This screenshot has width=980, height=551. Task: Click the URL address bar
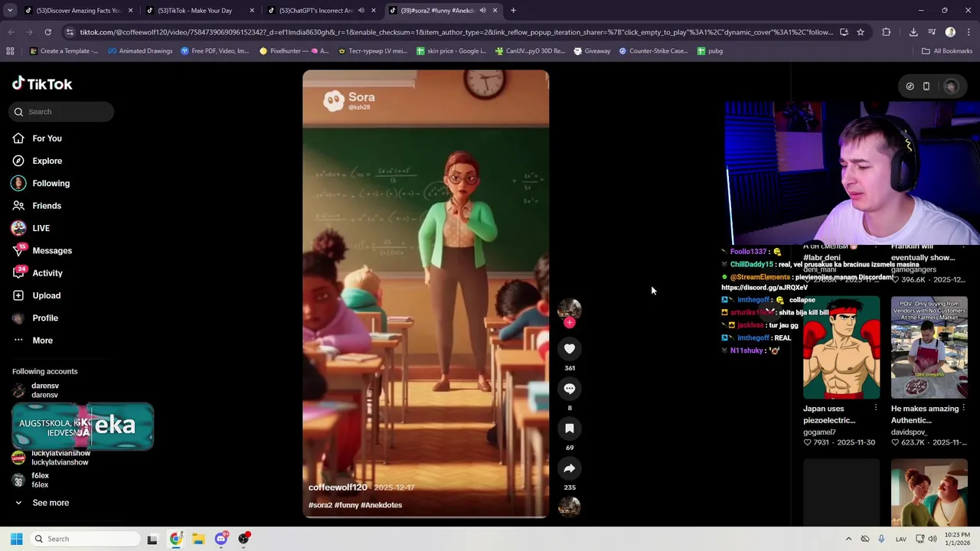pos(456,32)
